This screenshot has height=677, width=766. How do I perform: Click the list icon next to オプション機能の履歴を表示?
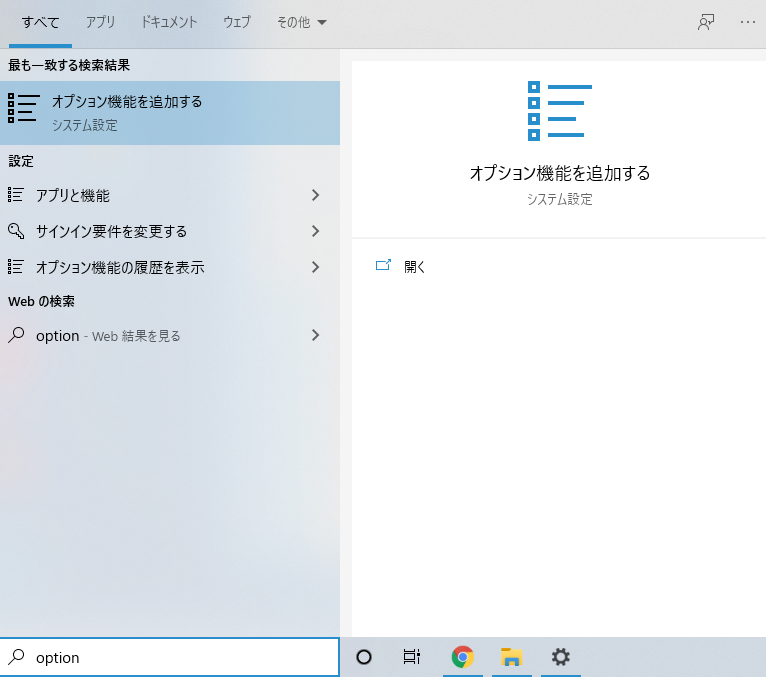tap(16, 267)
